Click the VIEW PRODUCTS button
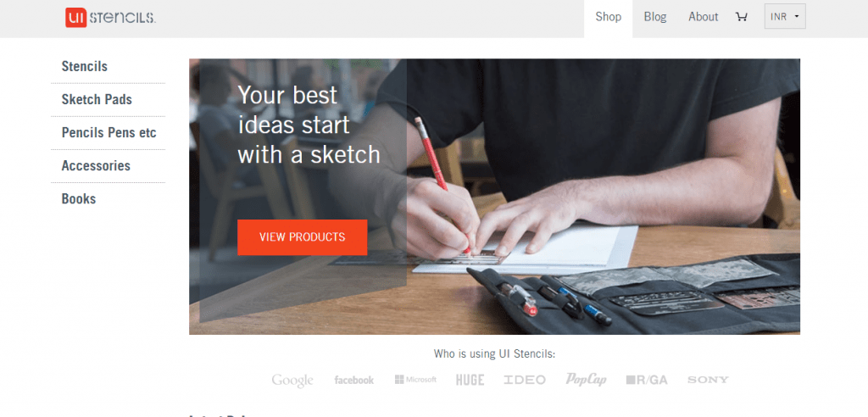This screenshot has width=868, height=417. click(303, 237)
